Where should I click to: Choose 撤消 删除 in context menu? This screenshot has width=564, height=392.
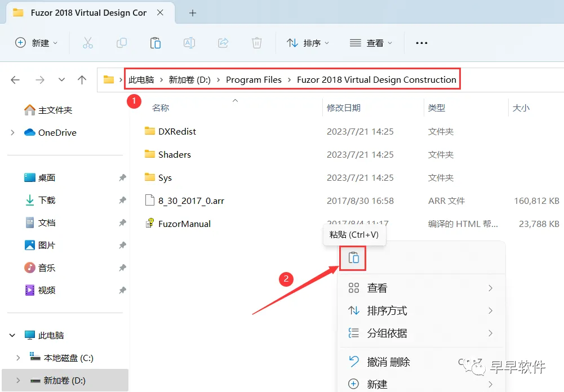[421, 362]
